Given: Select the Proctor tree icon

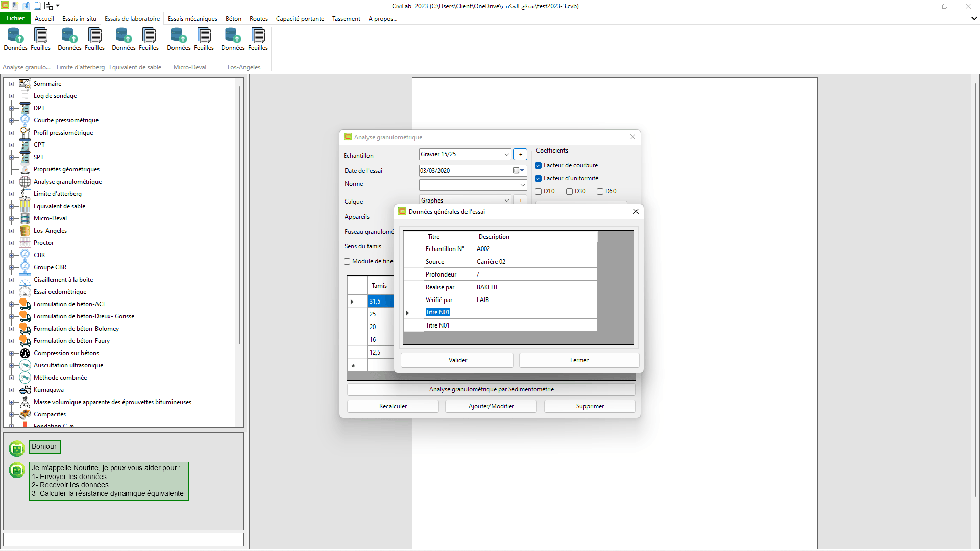Looking at the screenshot, I should tap(25, 243).
